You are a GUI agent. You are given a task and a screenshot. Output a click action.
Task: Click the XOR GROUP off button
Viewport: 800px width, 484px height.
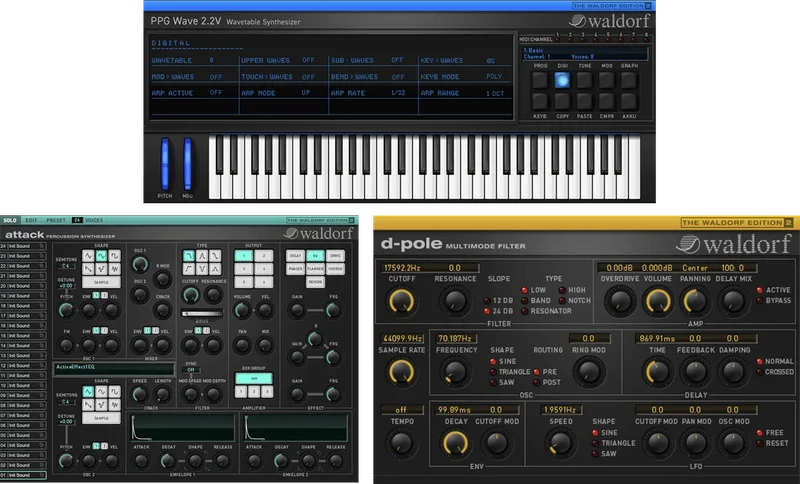[x=254, y=378]
